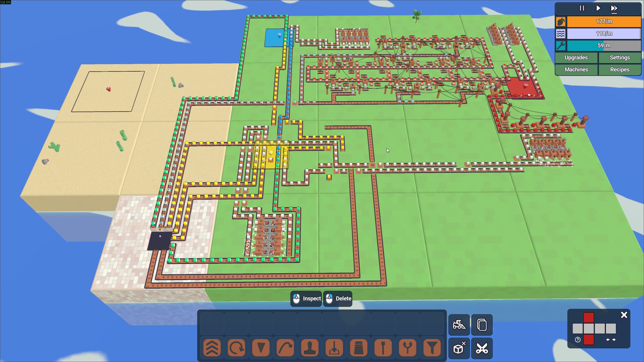
Task: Click the dark hub building on tiles
Action: [x=159, y=240]
